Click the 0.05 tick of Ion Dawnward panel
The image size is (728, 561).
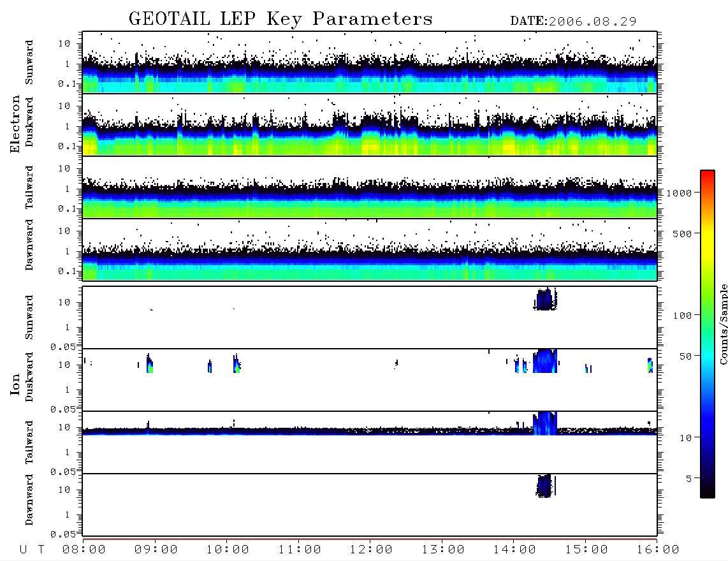[x=62, y=534]
